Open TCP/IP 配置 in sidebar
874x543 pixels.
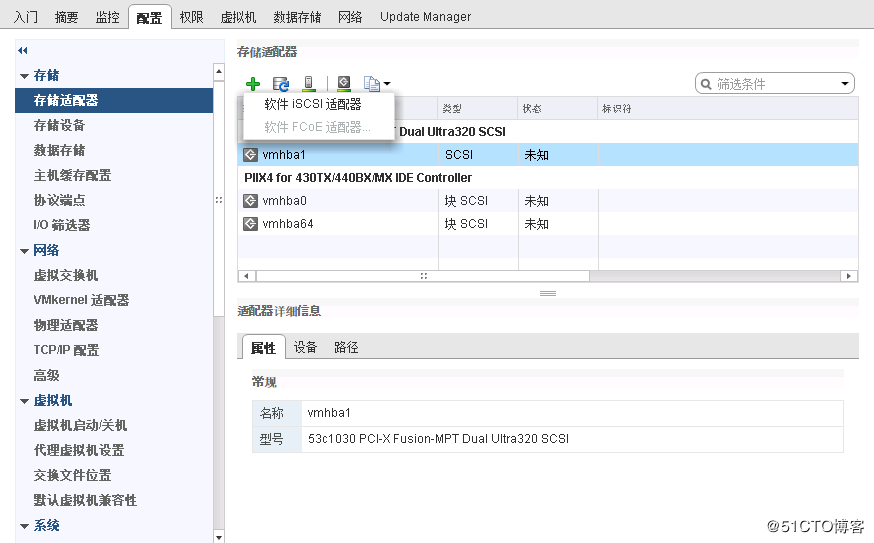point(66,350)
